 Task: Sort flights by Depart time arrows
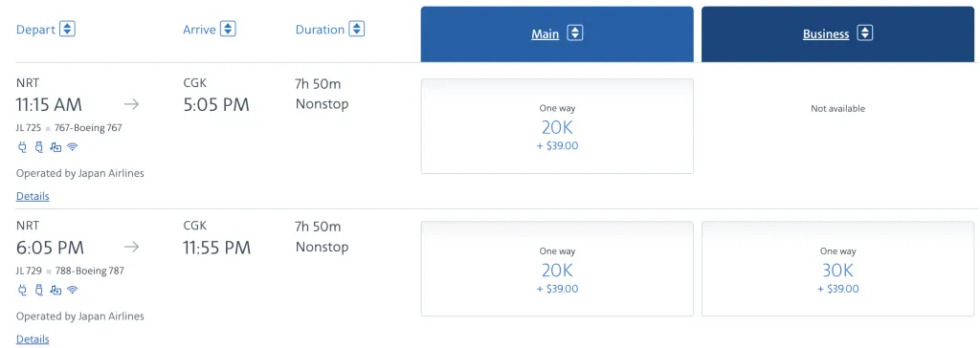click(x=68, y=29)
